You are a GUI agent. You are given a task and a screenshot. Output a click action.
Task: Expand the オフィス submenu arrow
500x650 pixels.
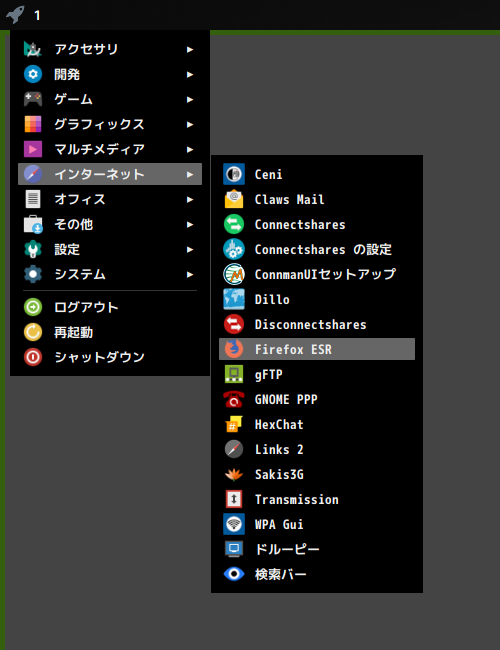click(x=190, y=199)
